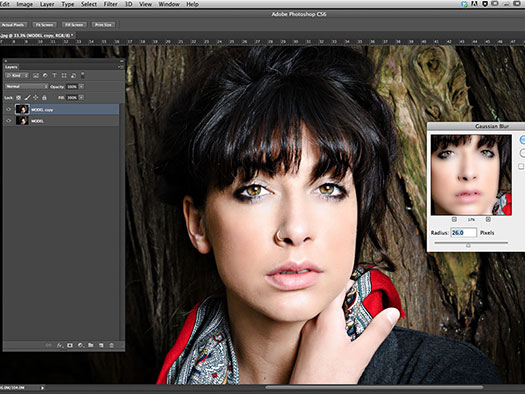Screen dimensions: 525x394
Task: Click the Fill Screen button
Action: [74, 25]
